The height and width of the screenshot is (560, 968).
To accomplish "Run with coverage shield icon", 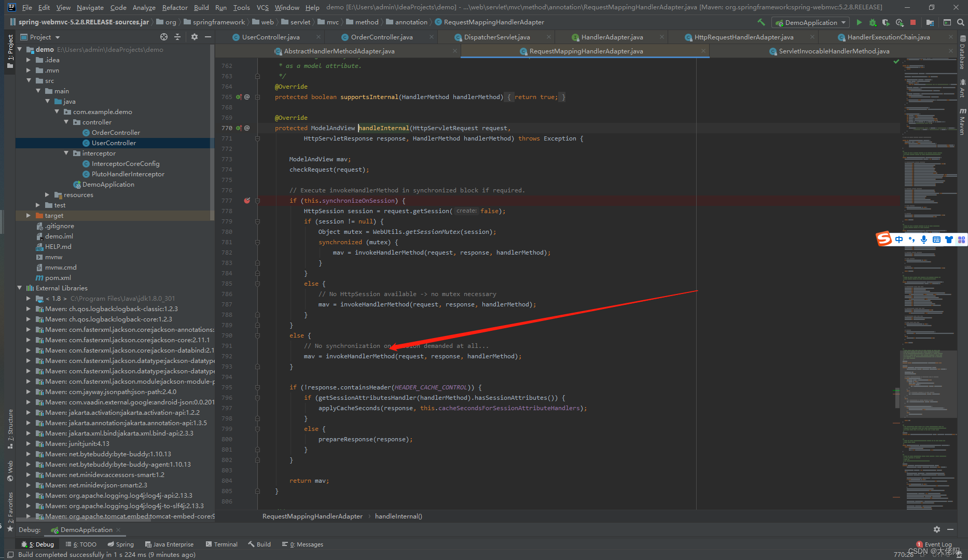I will click(886, 22).
